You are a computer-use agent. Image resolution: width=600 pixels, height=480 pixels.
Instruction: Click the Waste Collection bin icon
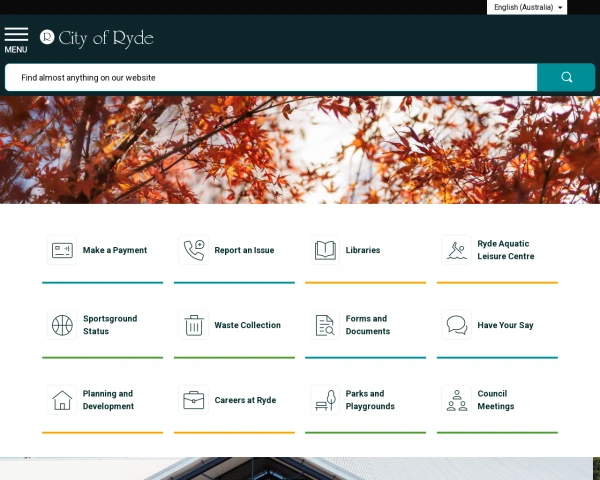click(194, 325)
